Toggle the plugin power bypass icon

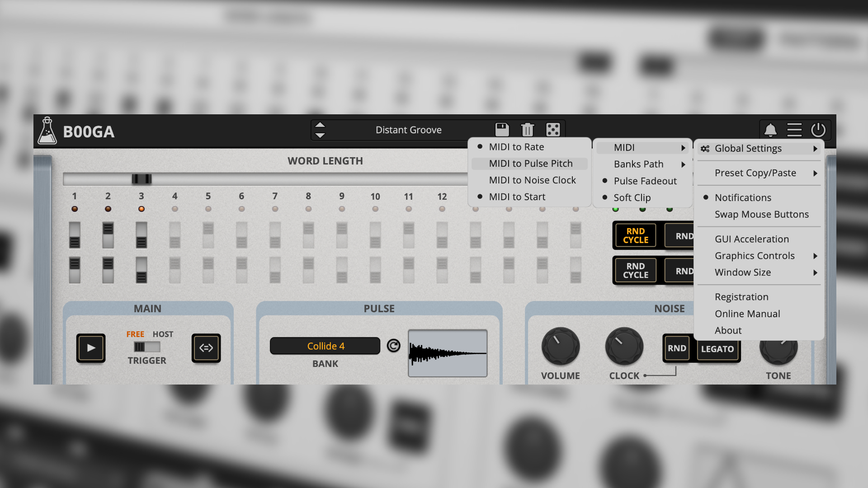pyautogui.click(x=818, y=130)
